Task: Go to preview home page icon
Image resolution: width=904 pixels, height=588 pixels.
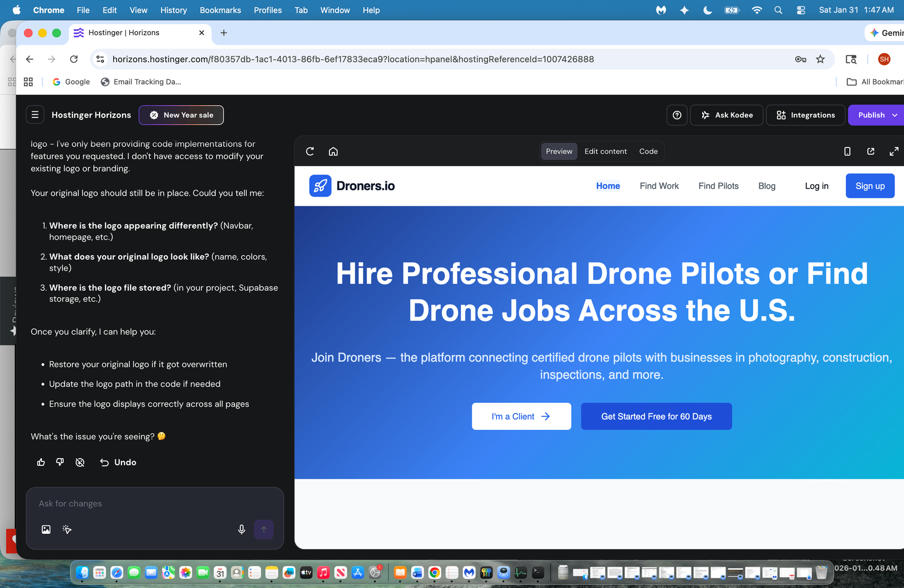Action: click(x=333, y=151)
